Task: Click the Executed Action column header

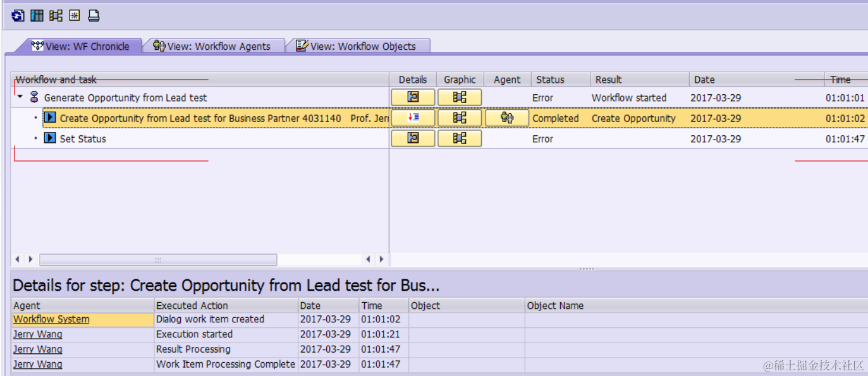Action: tap(226, 305)
